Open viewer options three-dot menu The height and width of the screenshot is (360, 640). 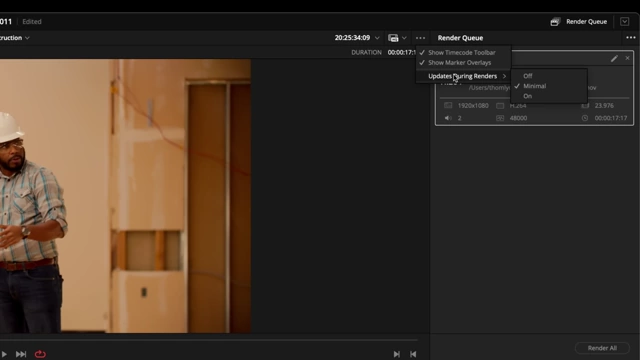pos(420,38)
